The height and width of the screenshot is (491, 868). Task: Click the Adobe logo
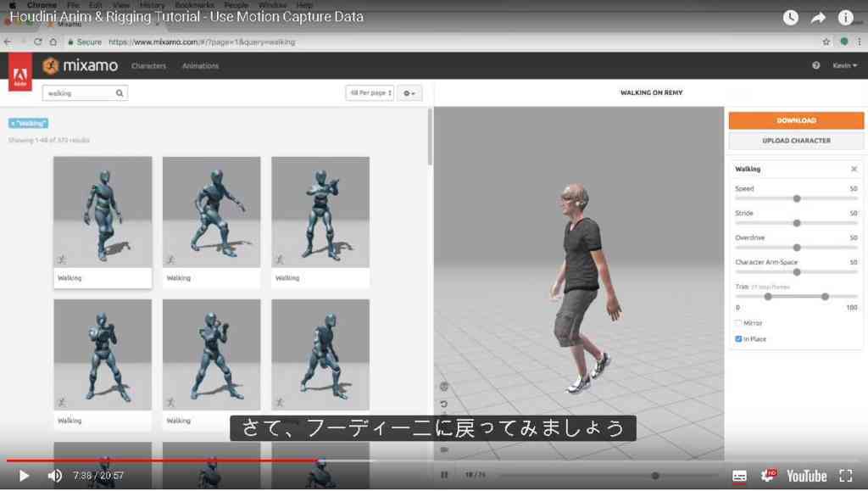(x=20, y=73)
